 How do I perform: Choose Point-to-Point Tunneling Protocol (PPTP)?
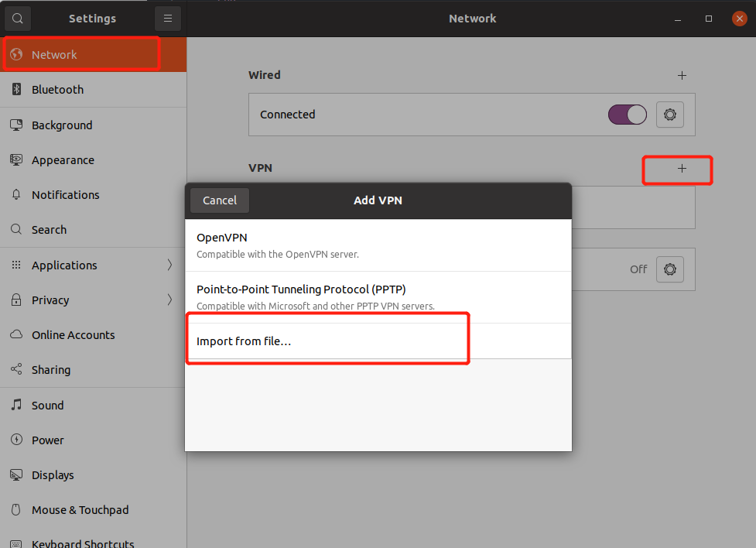tap(378, 296)
